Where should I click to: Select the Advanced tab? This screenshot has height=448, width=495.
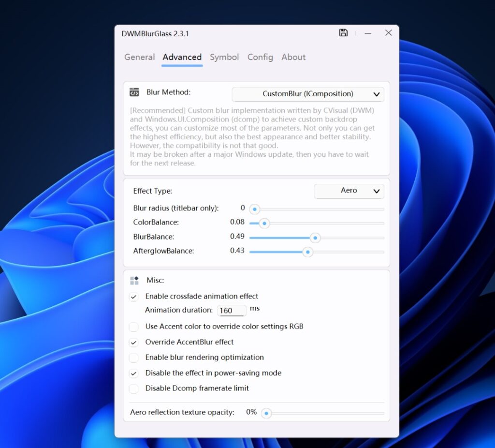click(x=182, y=57)
